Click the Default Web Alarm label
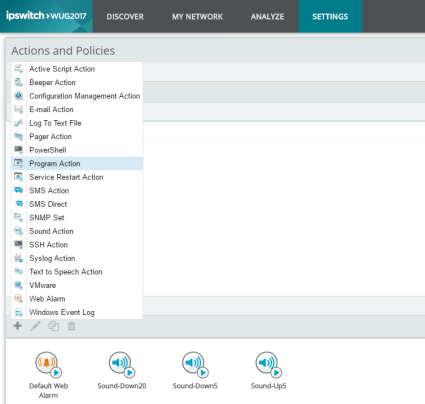This screenshot has height=404, width=425. [x=48, y=390]
